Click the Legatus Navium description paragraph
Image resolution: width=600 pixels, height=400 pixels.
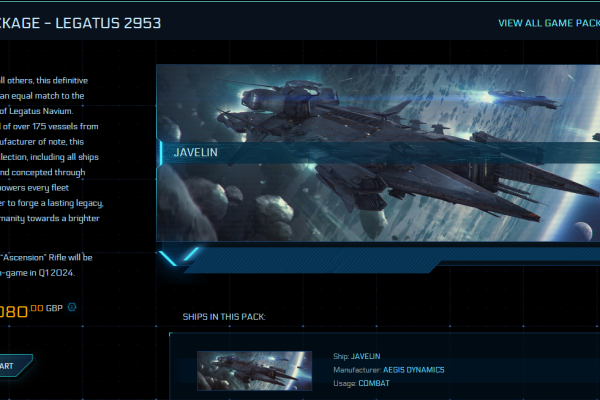pos(50,149)
